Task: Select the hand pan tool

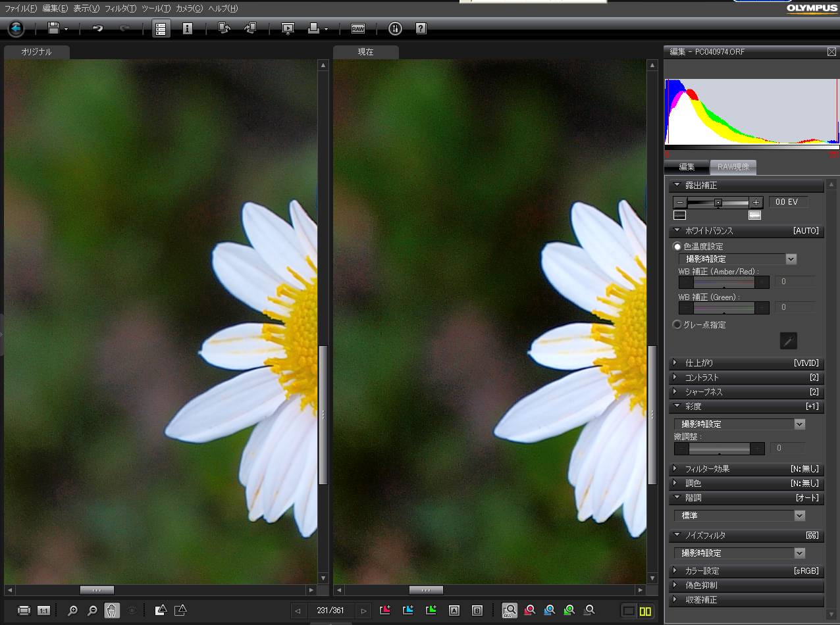Action: [x=111, y=611]
